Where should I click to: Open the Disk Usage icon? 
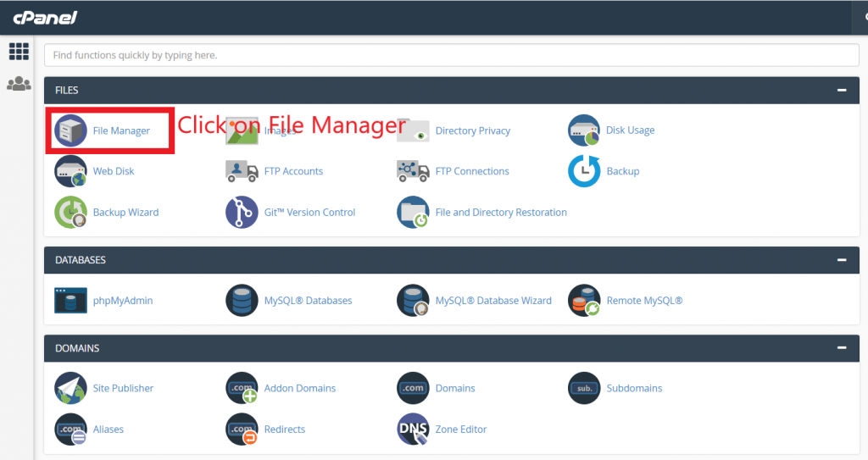pos(584,130)
